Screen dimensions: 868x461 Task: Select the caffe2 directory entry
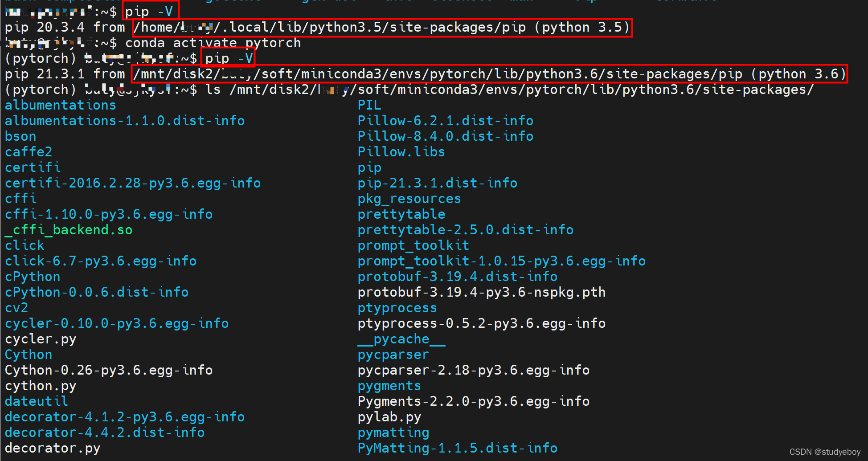coord(29,152)
